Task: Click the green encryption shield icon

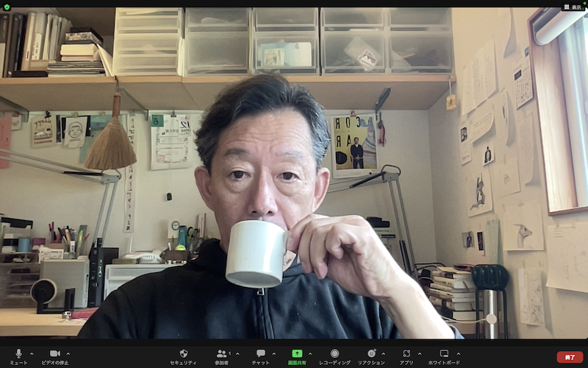Action: coord(7,7)
